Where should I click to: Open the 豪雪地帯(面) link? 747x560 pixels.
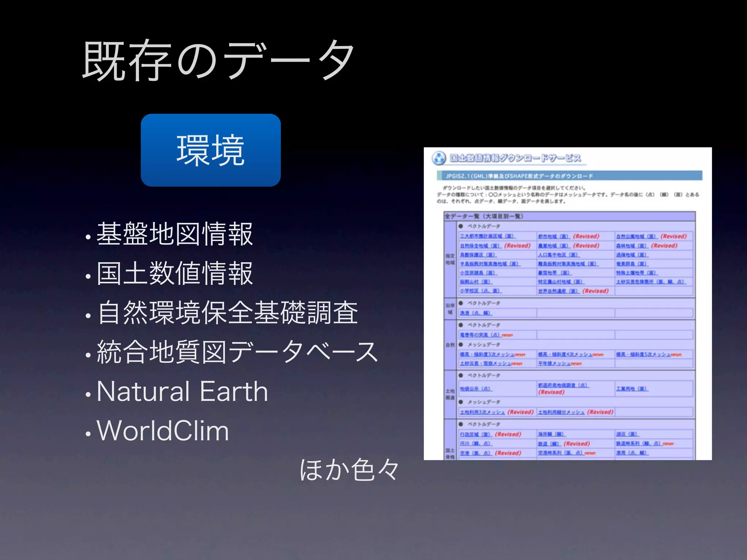point(555,273)
